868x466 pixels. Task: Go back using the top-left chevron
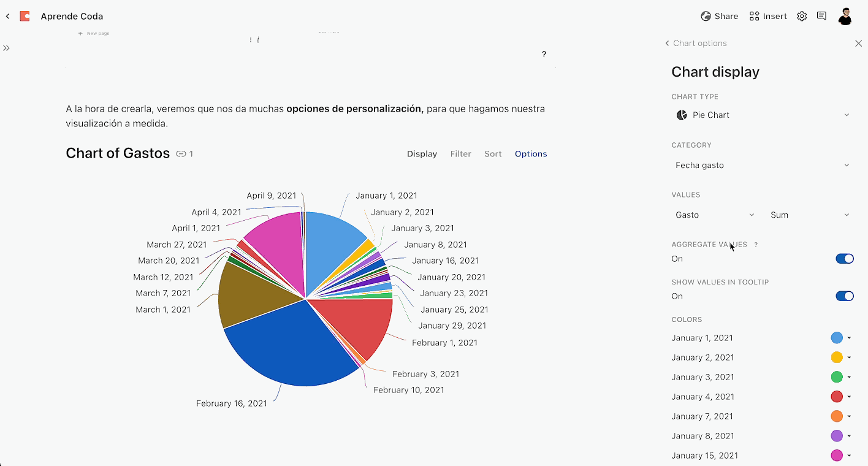coord(7,17)
